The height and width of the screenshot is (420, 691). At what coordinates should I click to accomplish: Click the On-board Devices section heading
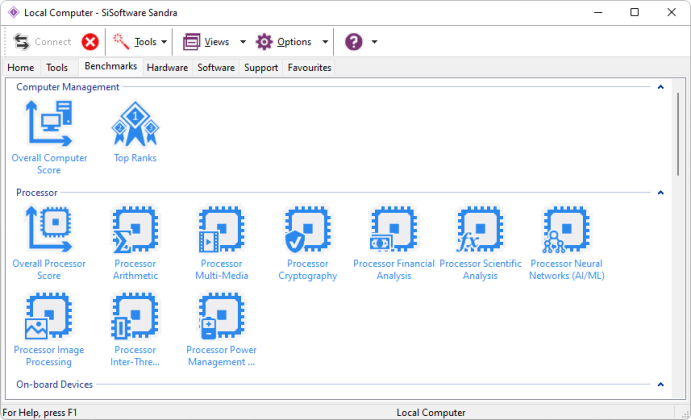pyautogui.click(x=54, y=384)
